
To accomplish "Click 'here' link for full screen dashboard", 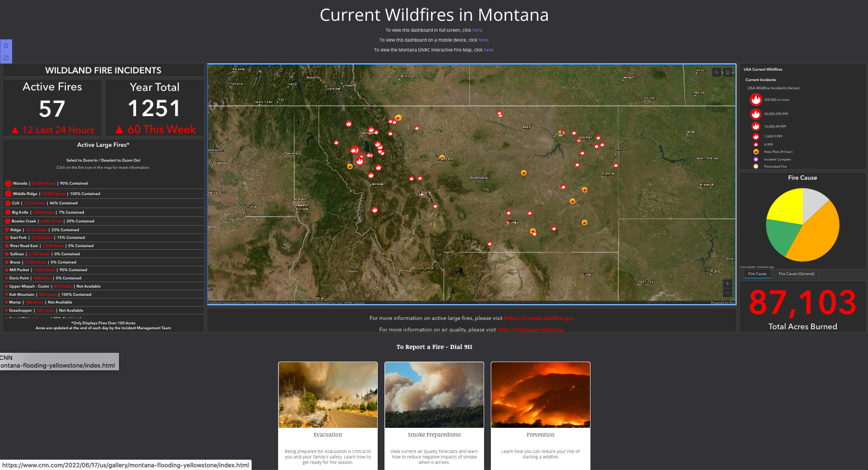I will pos(477,30).
